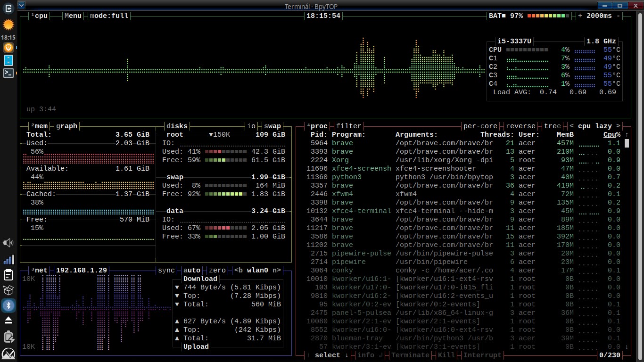
Task: Select the xfce4-screensh process row
Action: pos(463,168)
